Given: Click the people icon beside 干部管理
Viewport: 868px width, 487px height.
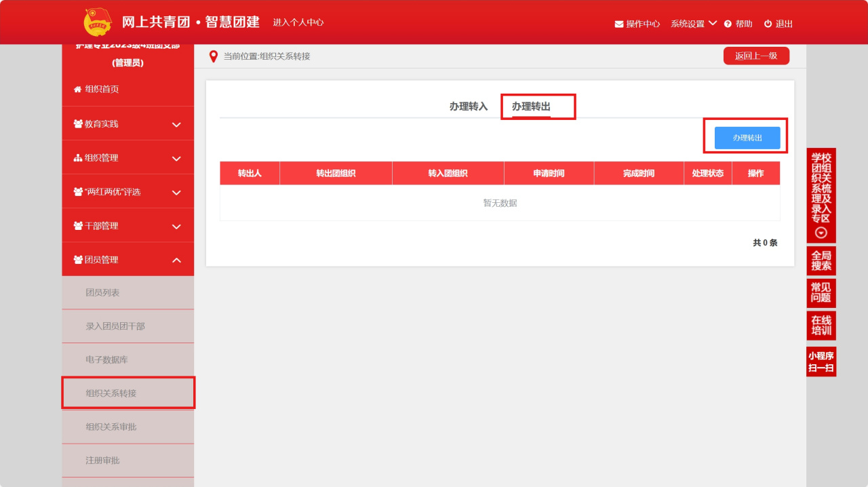Looking at the screenshot, I should [78, 226].
